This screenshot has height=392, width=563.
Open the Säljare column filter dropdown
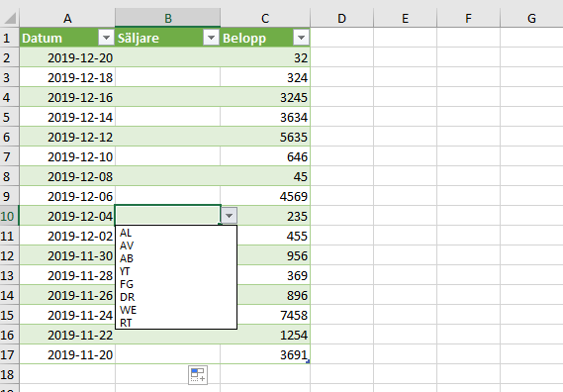click(x=211, y=38)
